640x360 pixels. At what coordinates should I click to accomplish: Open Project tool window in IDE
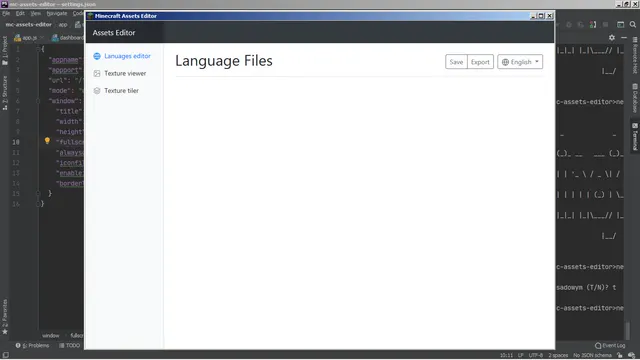(x=5, y=51)
